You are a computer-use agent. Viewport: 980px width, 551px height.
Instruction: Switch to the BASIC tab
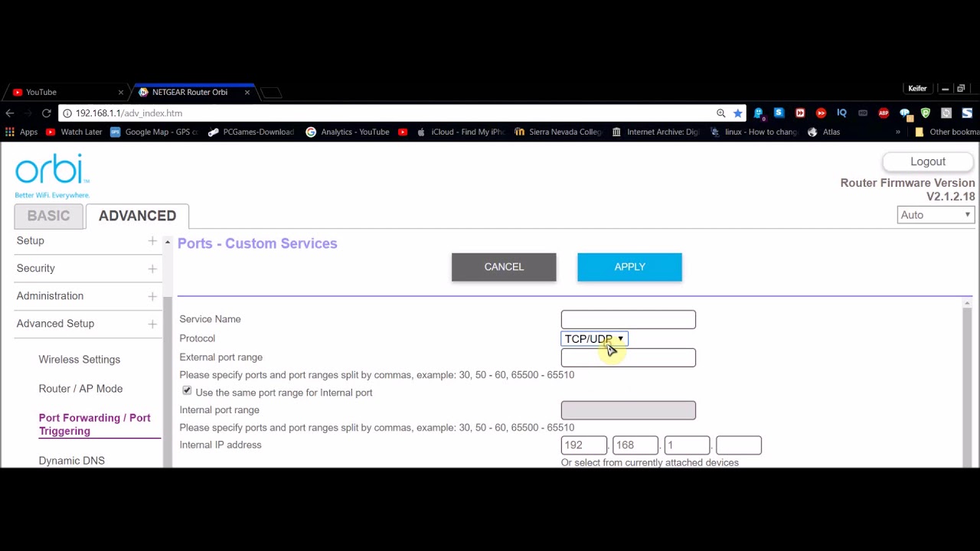pyautogui.click(x=48, y=216)
